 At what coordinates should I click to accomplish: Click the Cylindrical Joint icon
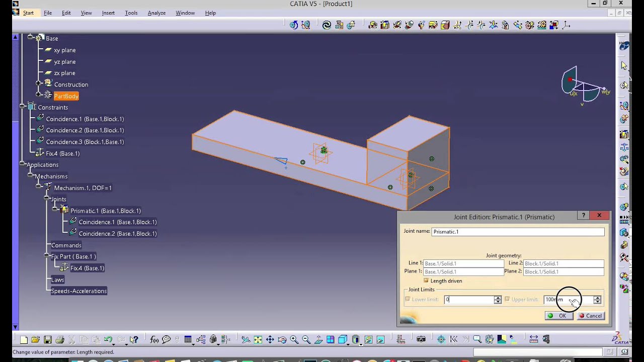[397, 25]
